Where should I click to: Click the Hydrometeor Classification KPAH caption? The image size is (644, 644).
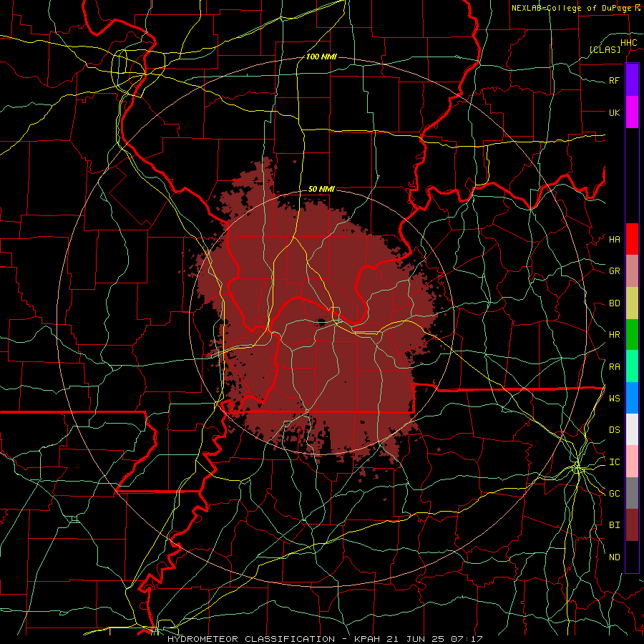pyautogui.click(x=324, y=639)
